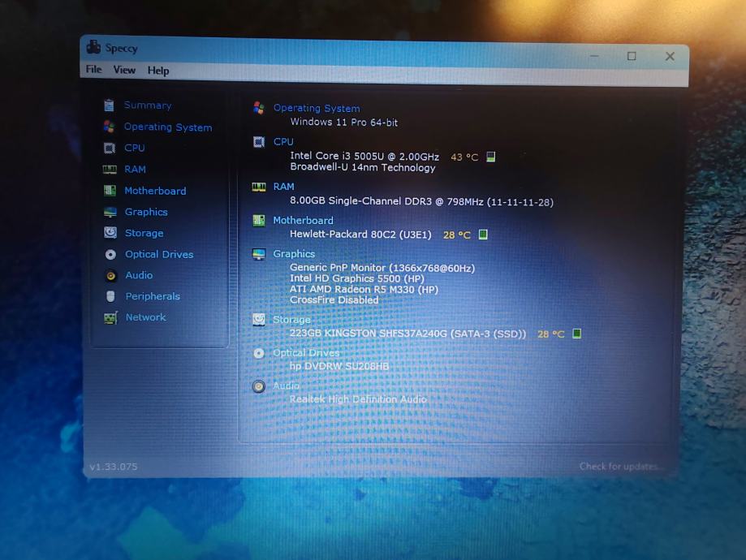The width and height of the screenshot is (746, 560).
Task: Click the Graphics monitor icon in summary panel
Action: click(x=259, y=255)
